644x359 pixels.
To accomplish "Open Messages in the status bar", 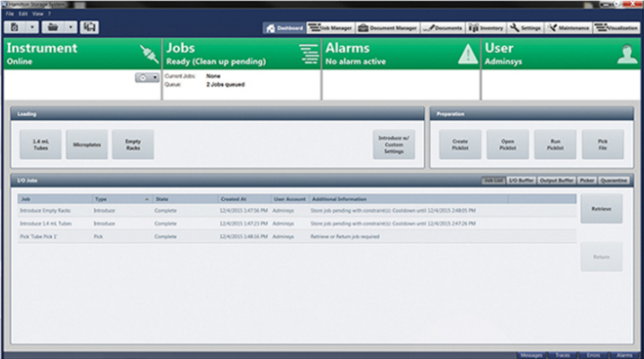I will (x=531, y=355).
